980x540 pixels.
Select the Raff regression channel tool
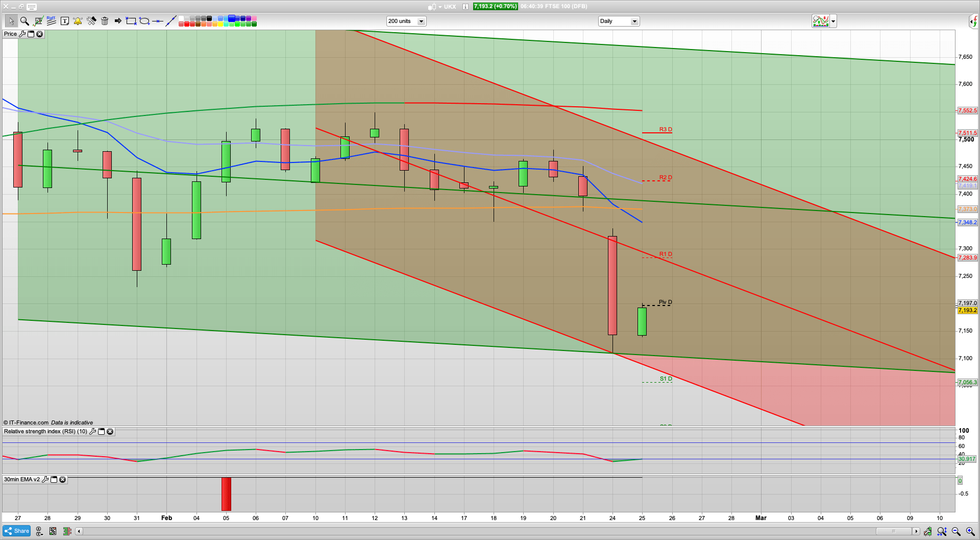point(51,21)
